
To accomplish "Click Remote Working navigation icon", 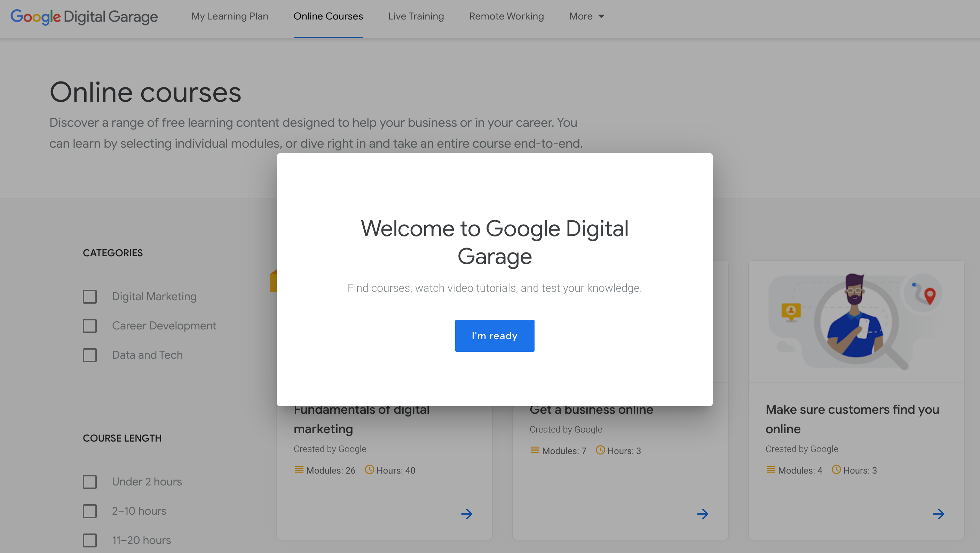I will (x=506, y=16).
